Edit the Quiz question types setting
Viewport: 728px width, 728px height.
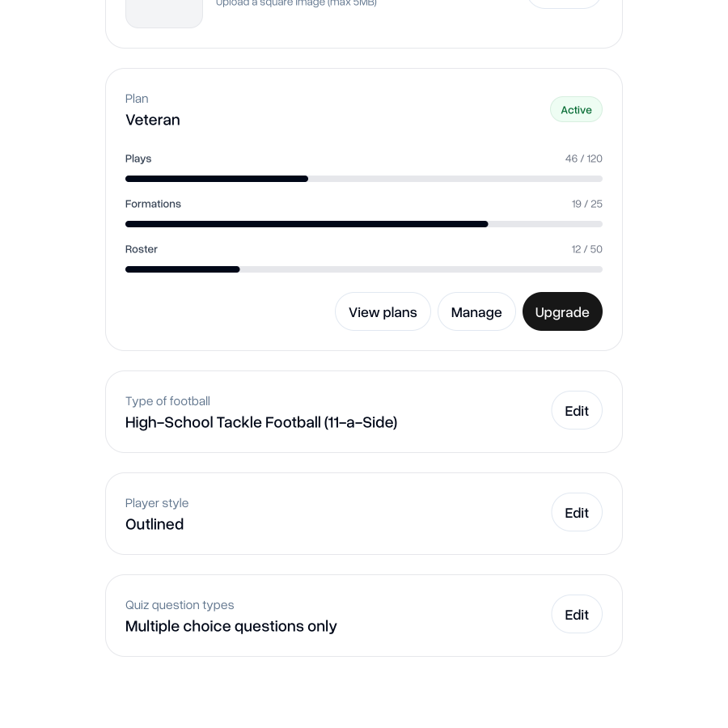click(x=577, y=615)
